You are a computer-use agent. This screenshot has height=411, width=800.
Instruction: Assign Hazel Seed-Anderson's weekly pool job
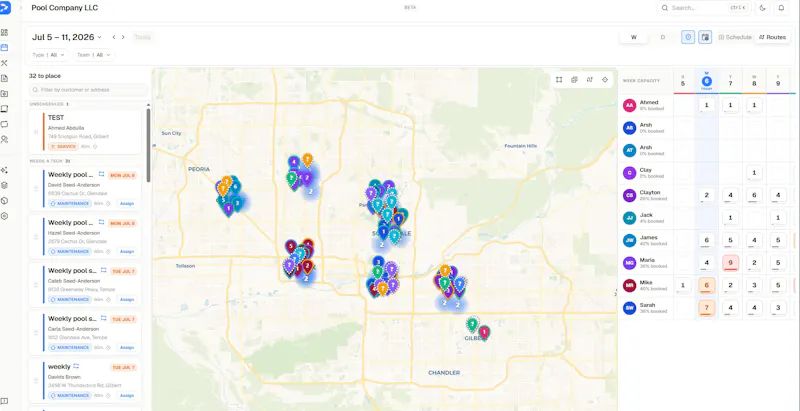click(x=127, y=251)
